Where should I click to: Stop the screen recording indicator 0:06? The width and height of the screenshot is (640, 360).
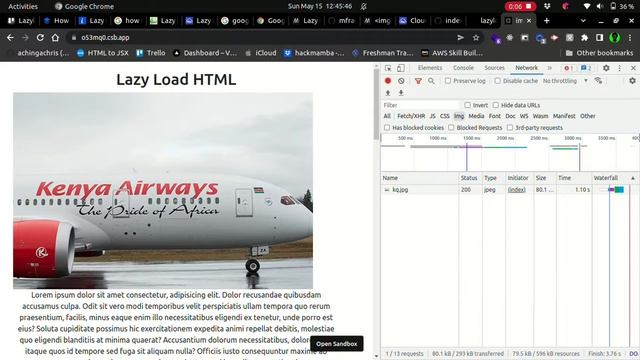coord(520,6)
